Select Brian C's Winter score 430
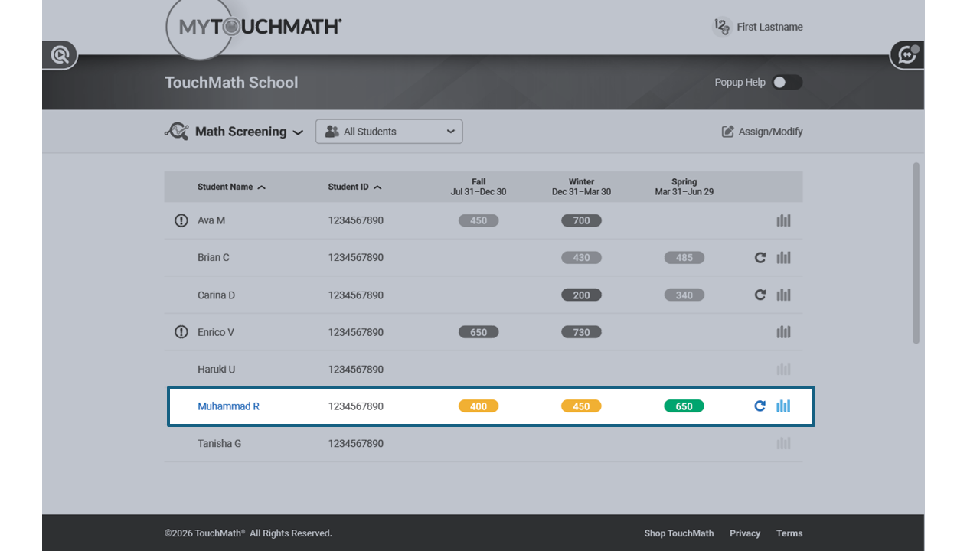This screenshot has height=551, width=980. click(x=581, y=258)
